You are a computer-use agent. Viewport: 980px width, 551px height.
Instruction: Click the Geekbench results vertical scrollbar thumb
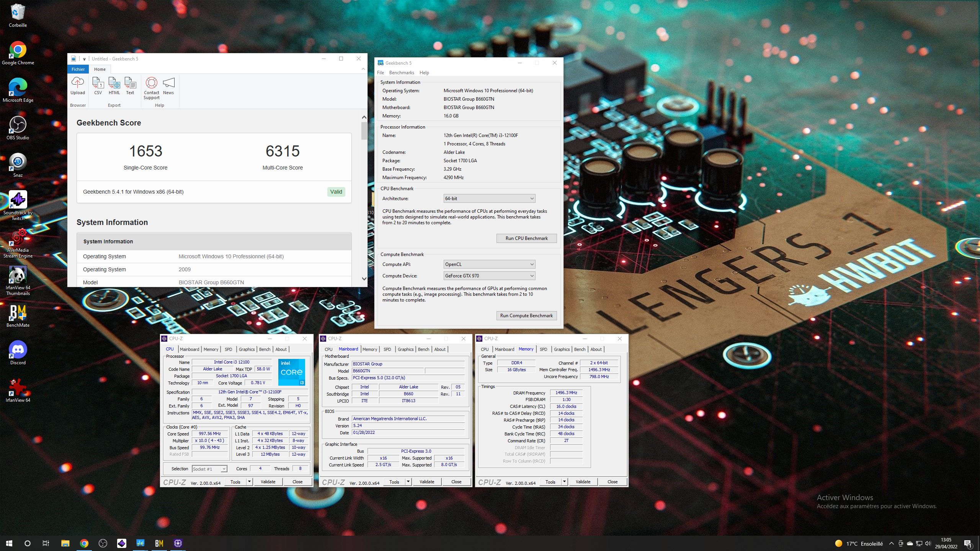[364, 131]
